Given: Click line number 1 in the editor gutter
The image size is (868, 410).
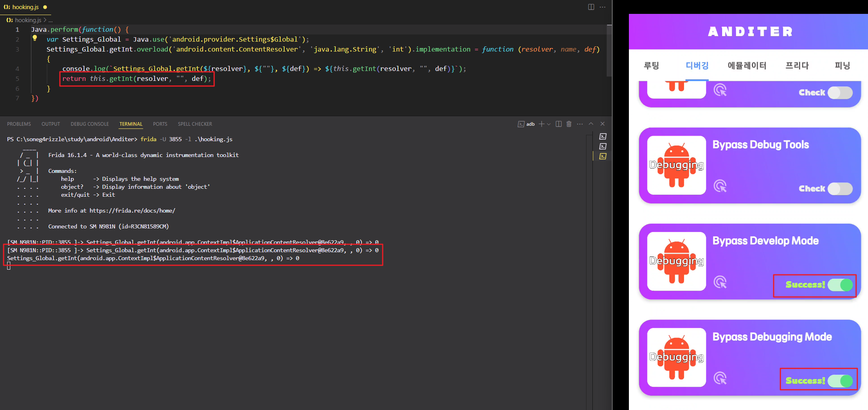Looking at the screenshot, I should point(17,29).
